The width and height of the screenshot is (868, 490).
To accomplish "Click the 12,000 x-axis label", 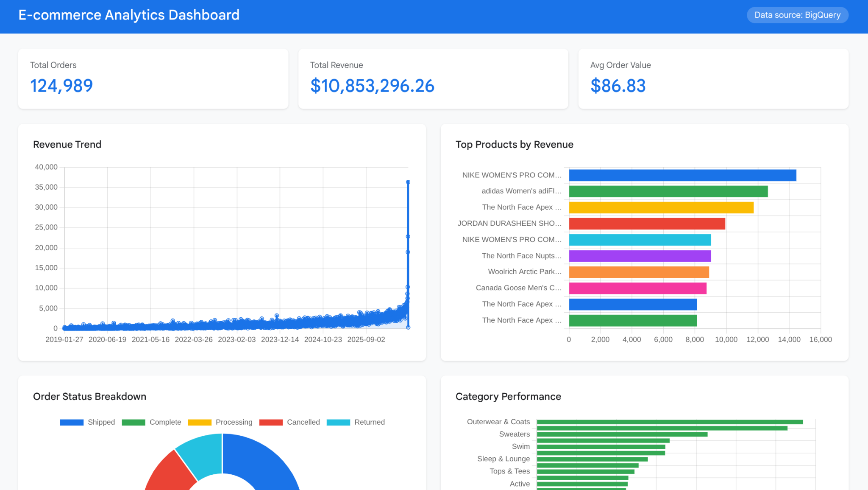I will [758, 339].
